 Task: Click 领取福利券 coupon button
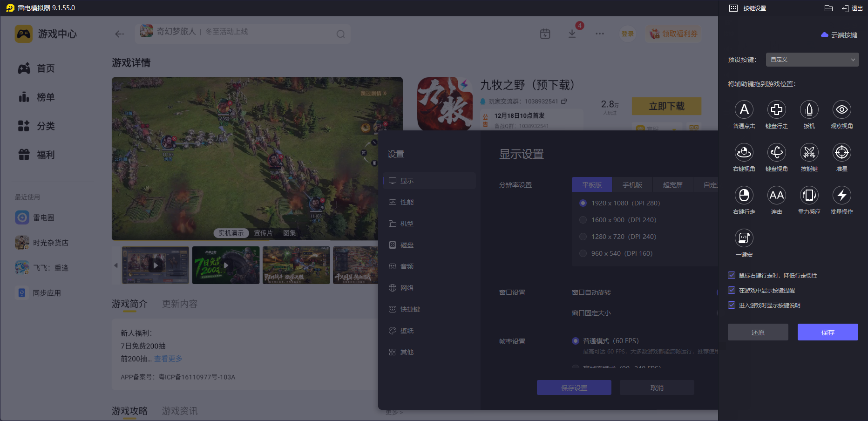[x=674, y=34]
